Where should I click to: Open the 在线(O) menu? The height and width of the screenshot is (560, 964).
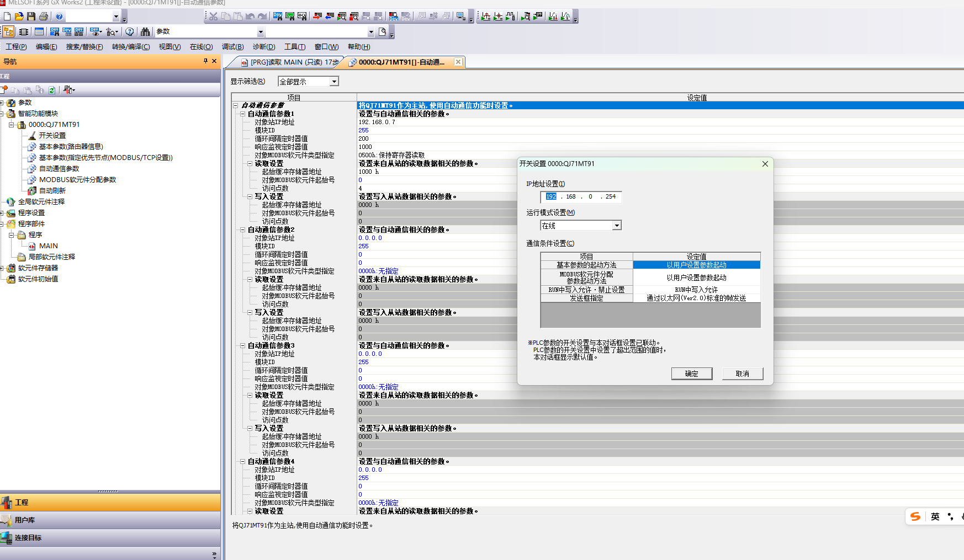pos(201,47)
